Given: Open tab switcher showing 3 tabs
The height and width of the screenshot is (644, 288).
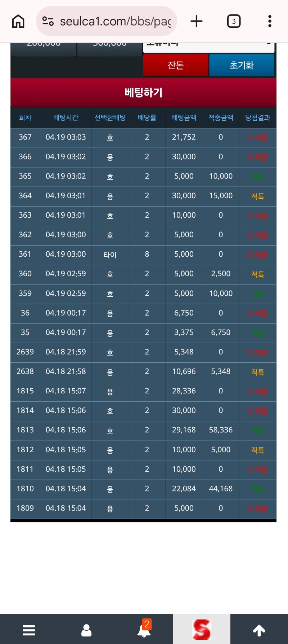Looking at the screenshot, I should pos(234,21).
